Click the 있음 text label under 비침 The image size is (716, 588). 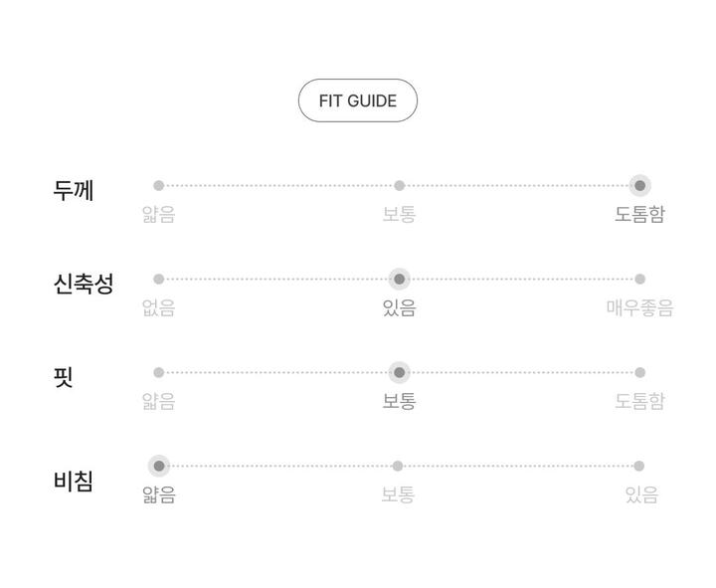click(641, 494)
